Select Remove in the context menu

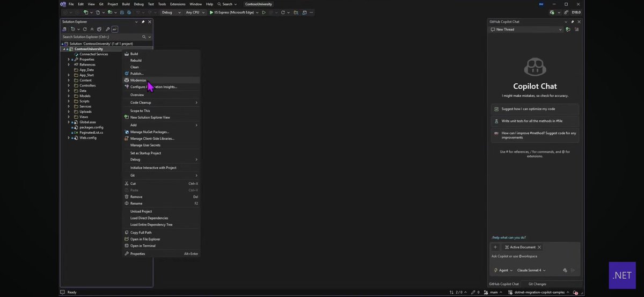click(161, 197)
